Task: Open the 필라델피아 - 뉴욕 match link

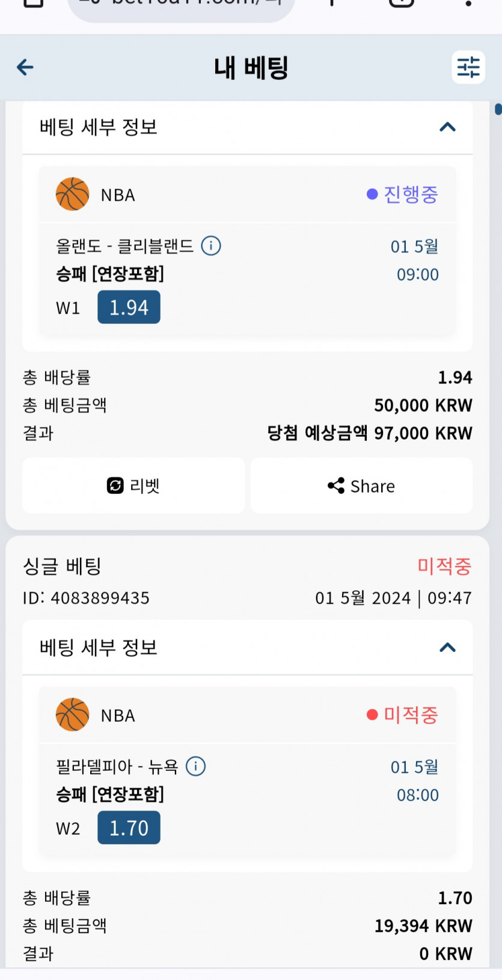Action: (117, 766)
